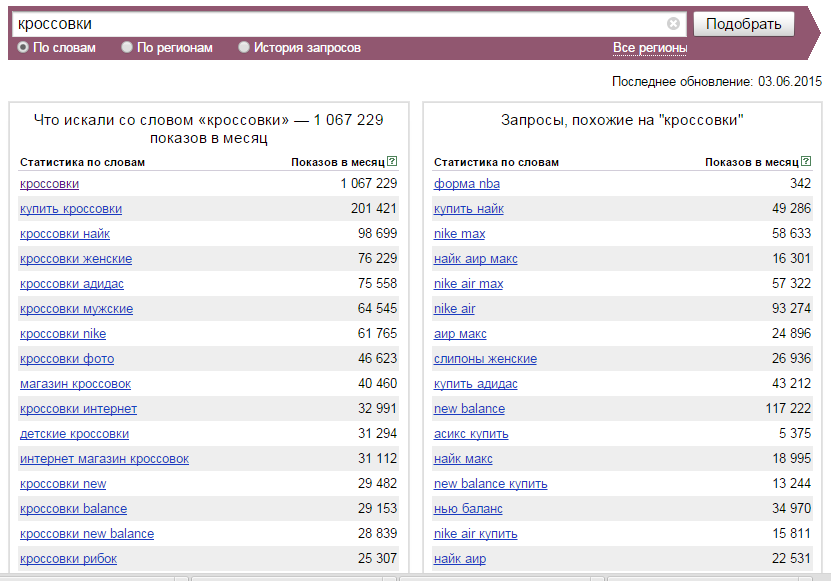831x581 pixels.
Task: Open help icon next to left 'Показов в месяц'
Action: coord(392,161)
